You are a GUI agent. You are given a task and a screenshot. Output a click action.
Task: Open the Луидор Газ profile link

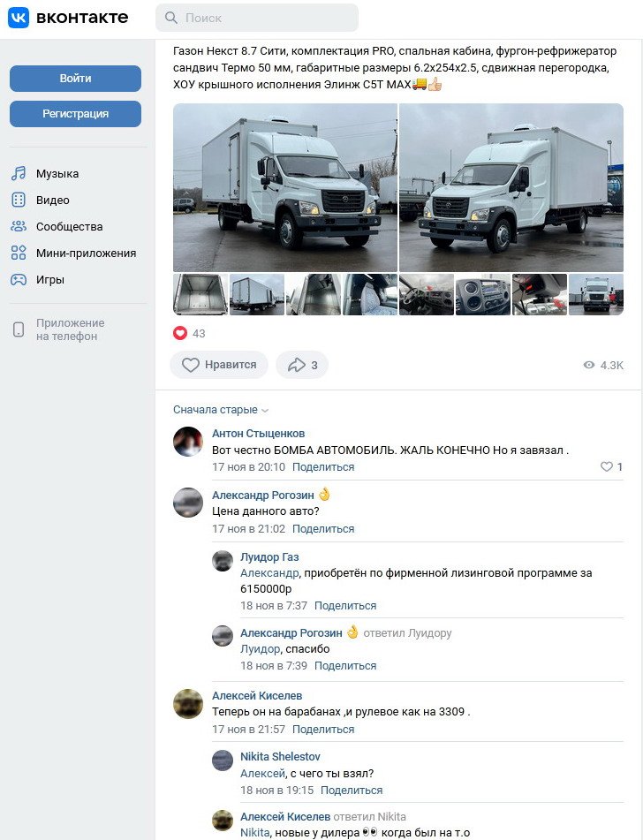[x=269, y=557]
